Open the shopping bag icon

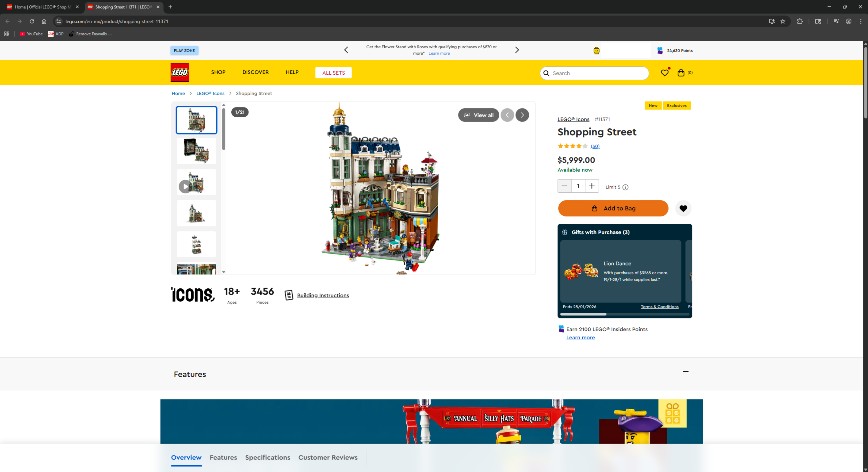click(x=681, y=73)
